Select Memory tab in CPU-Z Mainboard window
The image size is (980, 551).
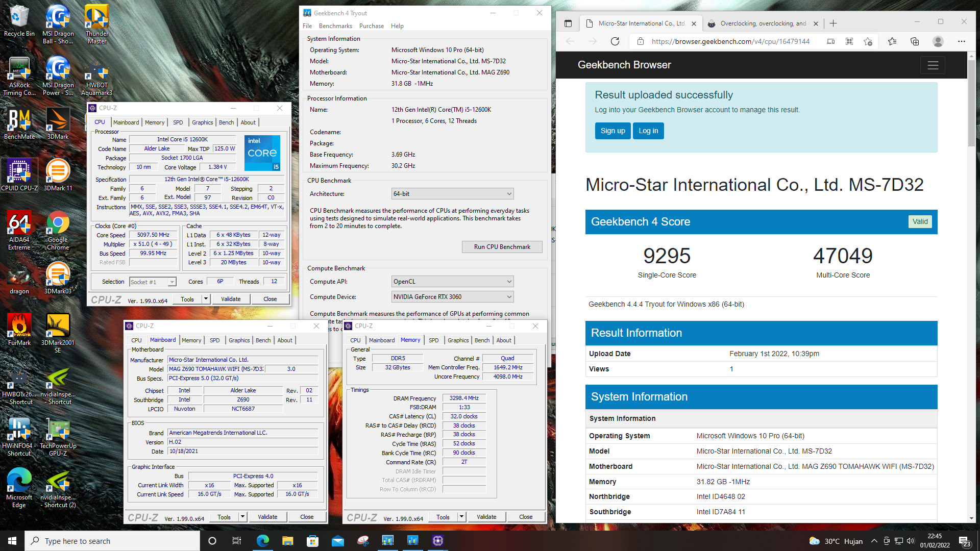click(x=191, y=340)
